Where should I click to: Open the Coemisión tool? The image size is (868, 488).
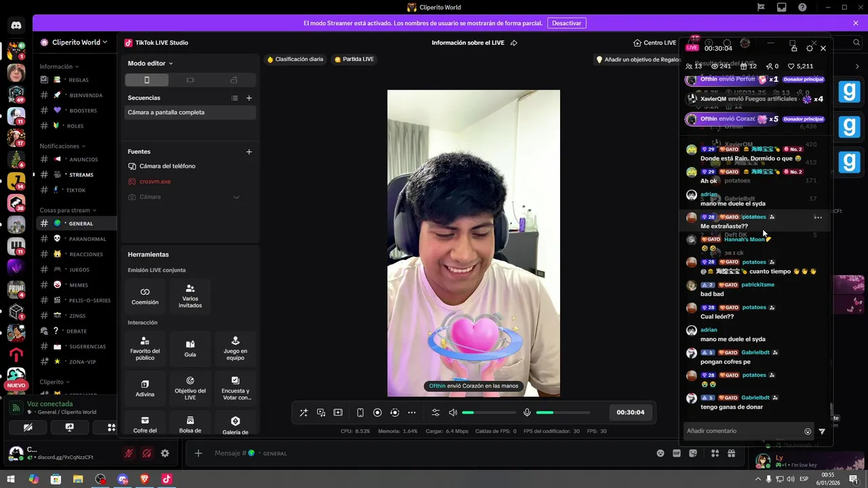[x=145, y=296]
